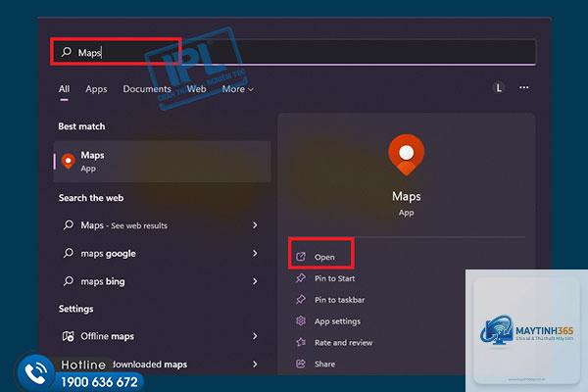Switch to the All tab

click(x=64, y=89)
